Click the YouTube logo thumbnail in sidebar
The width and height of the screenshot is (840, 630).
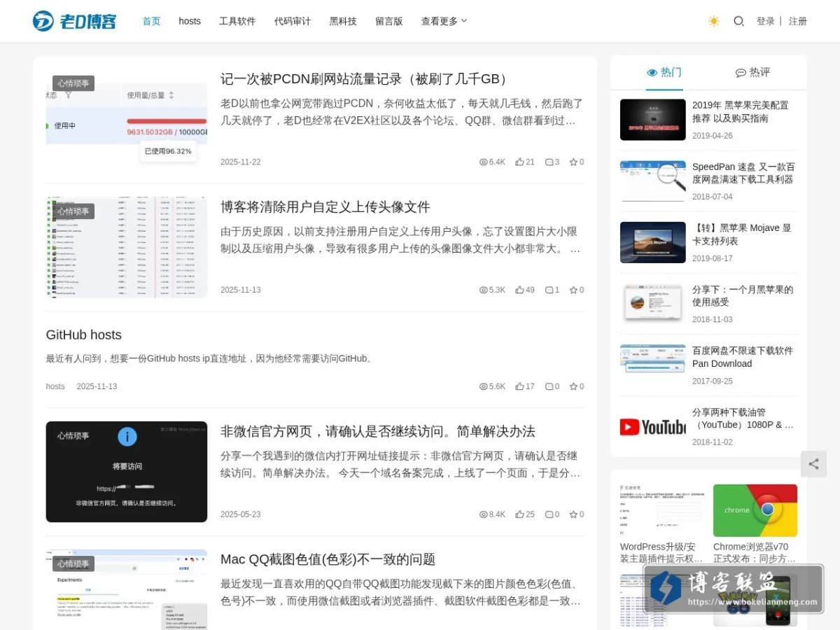point(652,426)
